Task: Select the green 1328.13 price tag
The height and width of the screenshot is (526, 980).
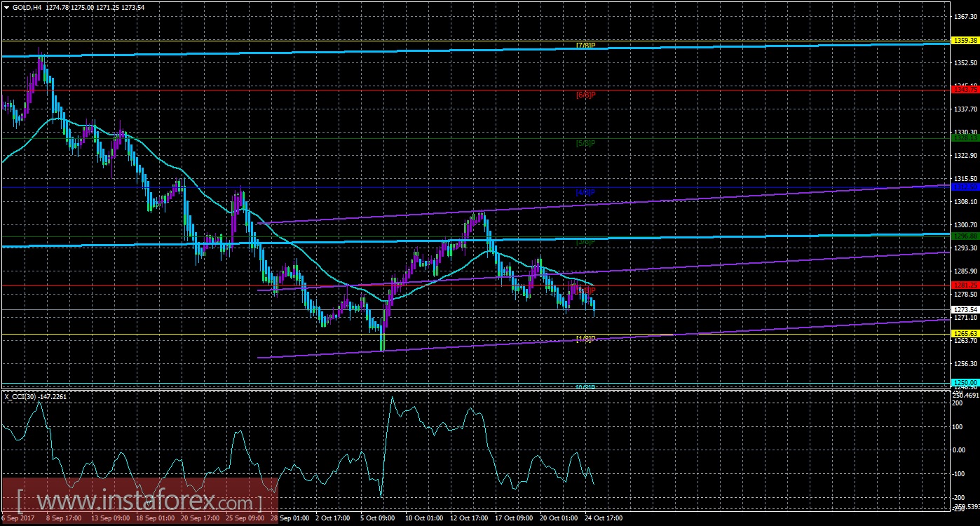Action: (965, 138)
